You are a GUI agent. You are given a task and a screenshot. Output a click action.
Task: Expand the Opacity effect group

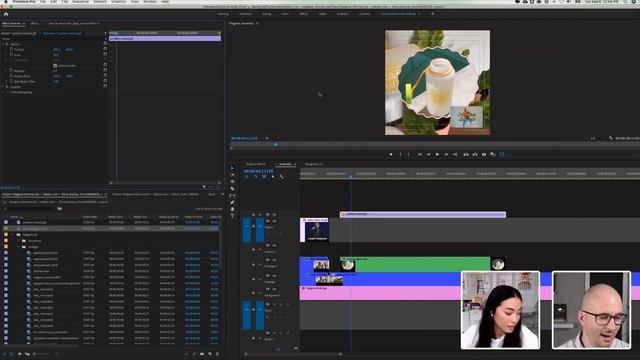click(x=3, y=87)
